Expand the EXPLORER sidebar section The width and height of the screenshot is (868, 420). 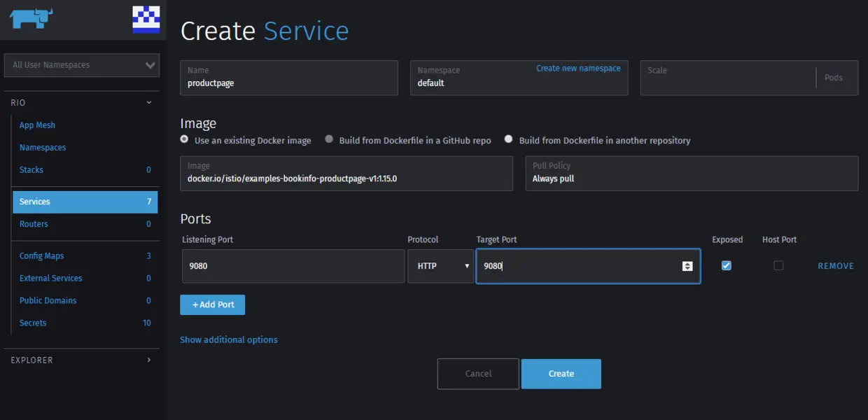(x=148, y=360)
